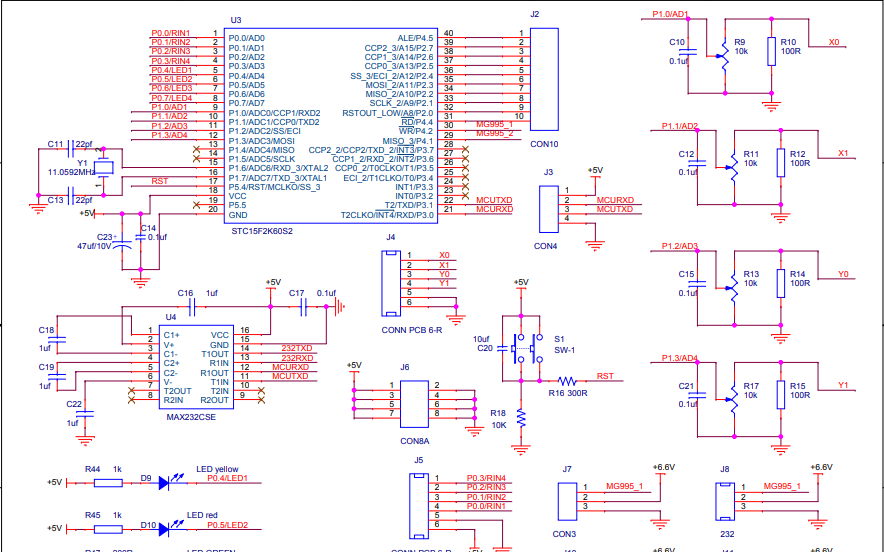Screen dimensions: 884x552
Task: Click the MG995_2 net label
Action: tap(494, 133)
